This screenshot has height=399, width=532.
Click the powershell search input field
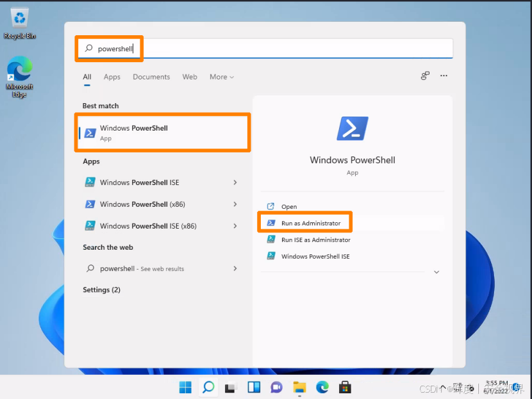(x=265, y=49)
